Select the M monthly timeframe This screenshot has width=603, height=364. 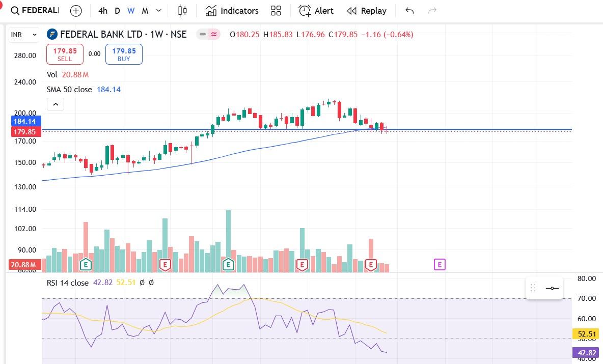pos(145,11)
